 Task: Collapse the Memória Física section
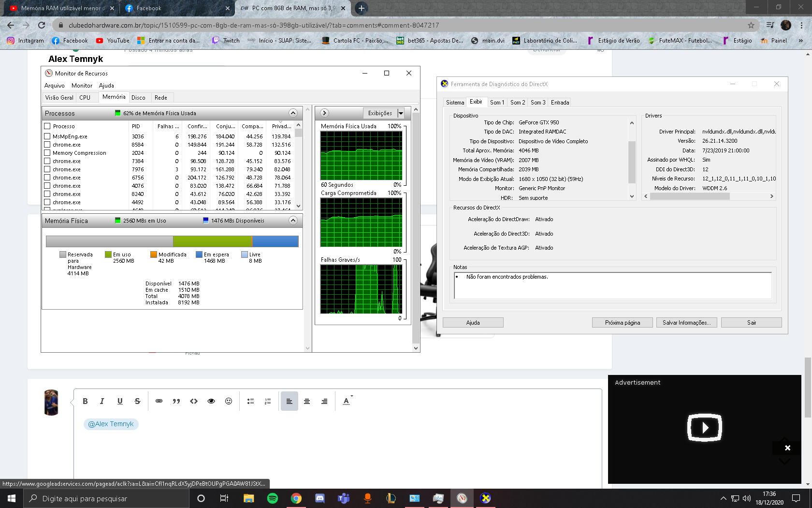[x=293, y=220]
